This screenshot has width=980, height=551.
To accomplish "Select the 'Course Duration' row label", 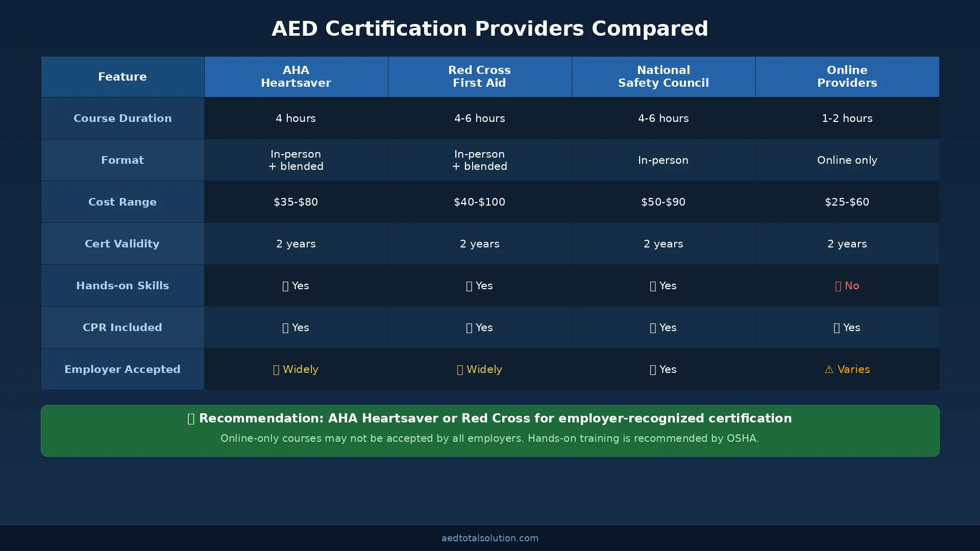I will 122,118.
